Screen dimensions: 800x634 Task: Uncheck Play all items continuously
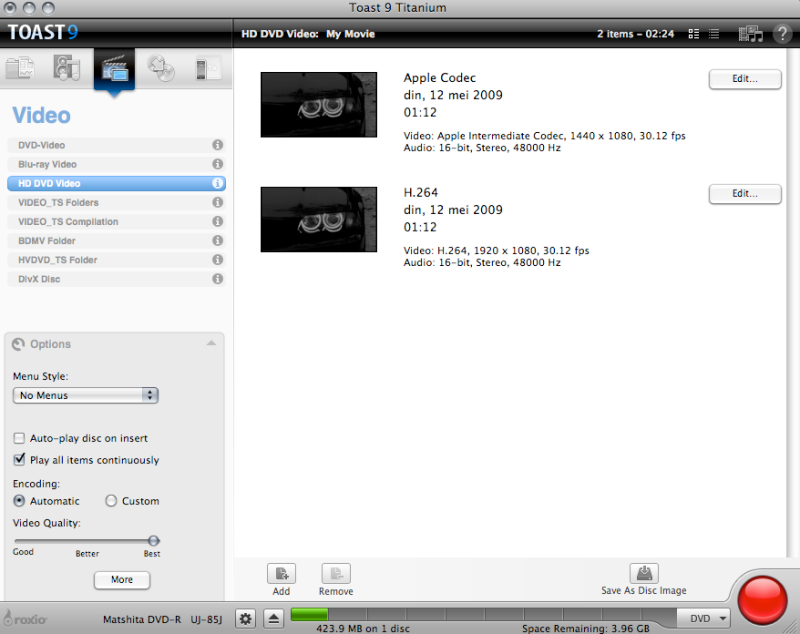[19, 460]
